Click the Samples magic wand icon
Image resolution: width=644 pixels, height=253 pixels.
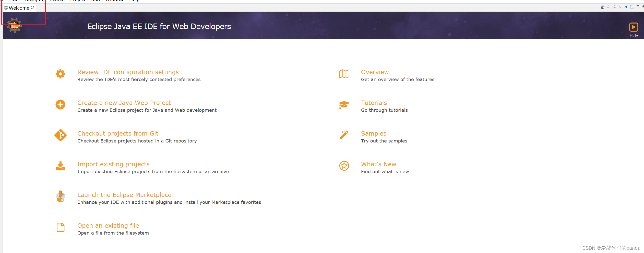pyautogui.click(x=344, y=135)
